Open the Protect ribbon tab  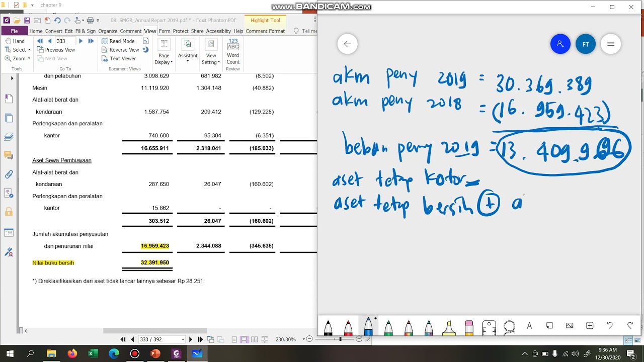[x=181, y=31]
